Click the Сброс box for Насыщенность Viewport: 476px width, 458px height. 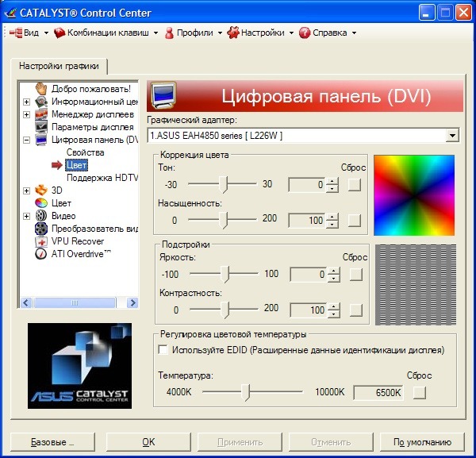point(355,220)
